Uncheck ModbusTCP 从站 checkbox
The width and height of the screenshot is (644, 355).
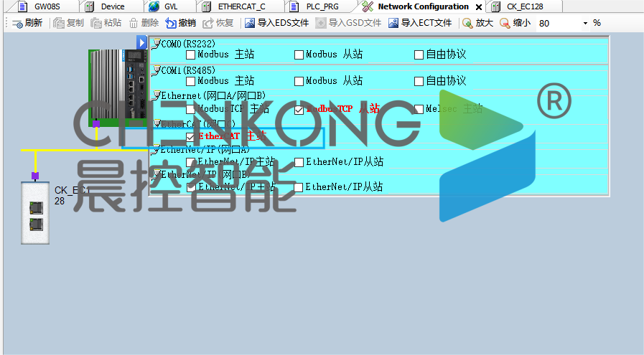pos(299,110)
